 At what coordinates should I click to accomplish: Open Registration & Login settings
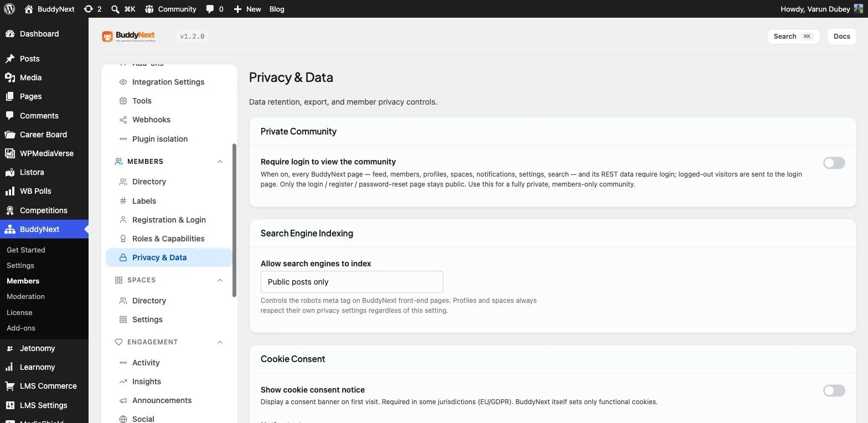[x=169, y=220]
